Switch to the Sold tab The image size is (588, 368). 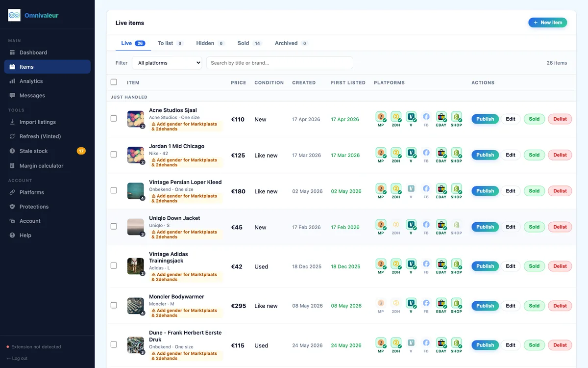[x=249, y=43]
